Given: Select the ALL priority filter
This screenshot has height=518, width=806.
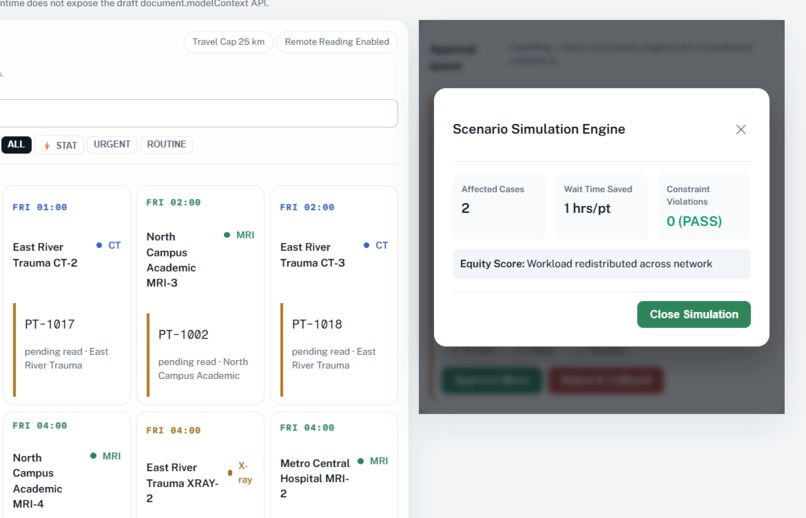Looking at the screenshot, I should (16, 144).
